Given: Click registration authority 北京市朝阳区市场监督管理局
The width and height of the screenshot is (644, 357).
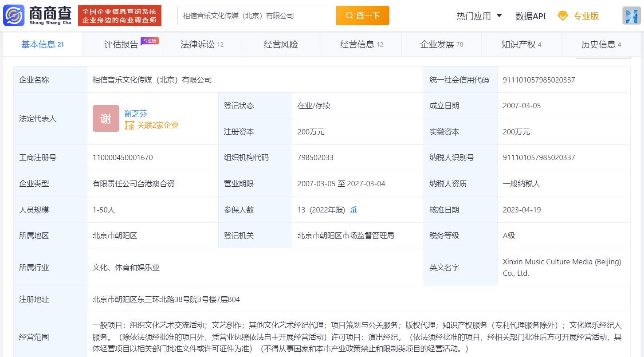Looking at the screenshot, I should pos(346,235).
